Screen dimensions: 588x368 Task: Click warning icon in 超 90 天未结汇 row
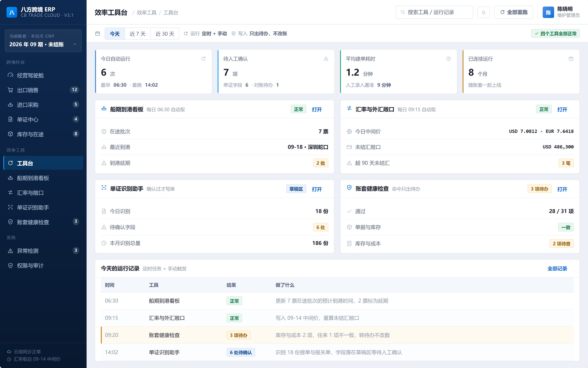349,163
